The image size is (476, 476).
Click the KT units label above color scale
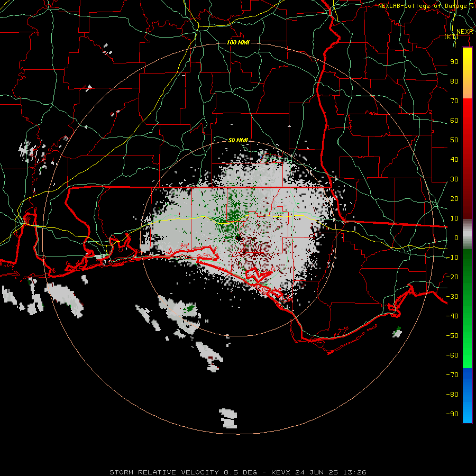452,36
